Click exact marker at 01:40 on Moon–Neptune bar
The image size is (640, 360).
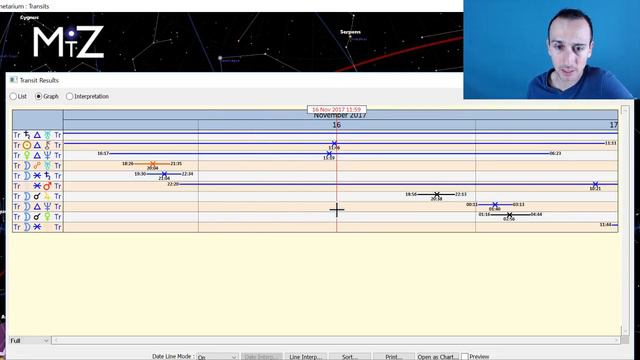point(495,204)
